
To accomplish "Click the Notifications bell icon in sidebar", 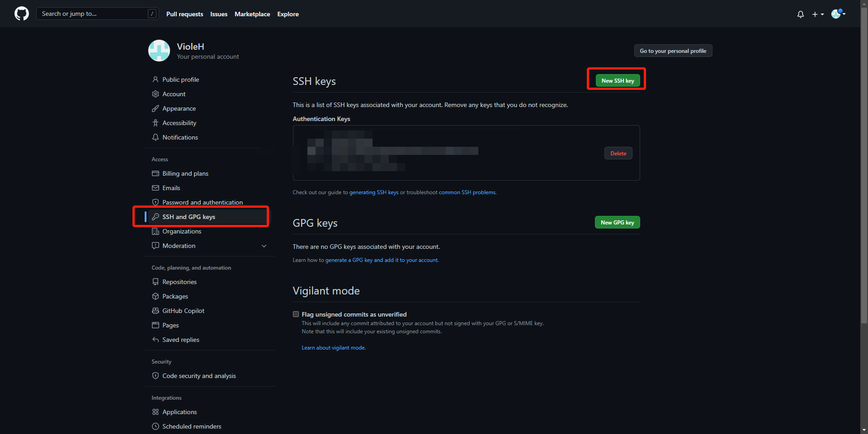I will pos(156,137).
